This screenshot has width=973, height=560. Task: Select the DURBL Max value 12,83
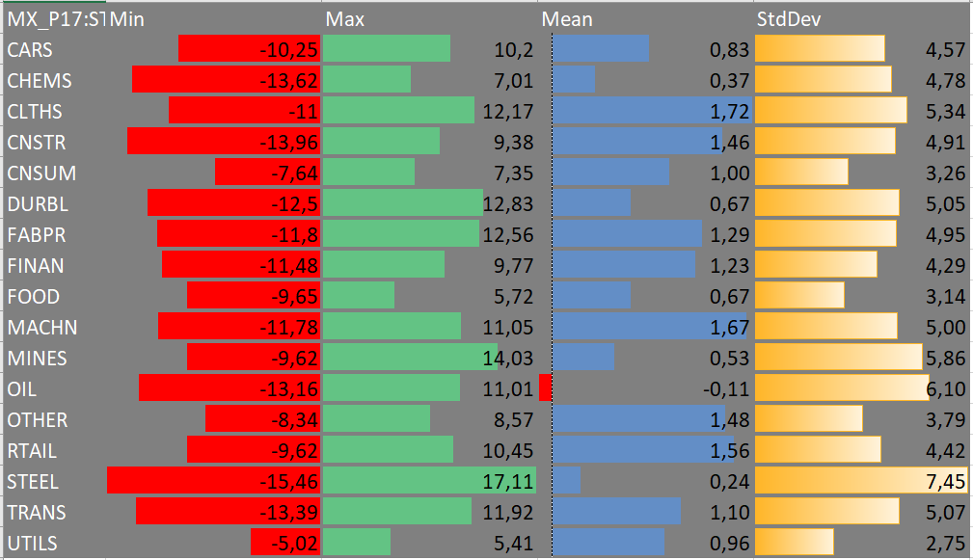click(x=507, y=204)
